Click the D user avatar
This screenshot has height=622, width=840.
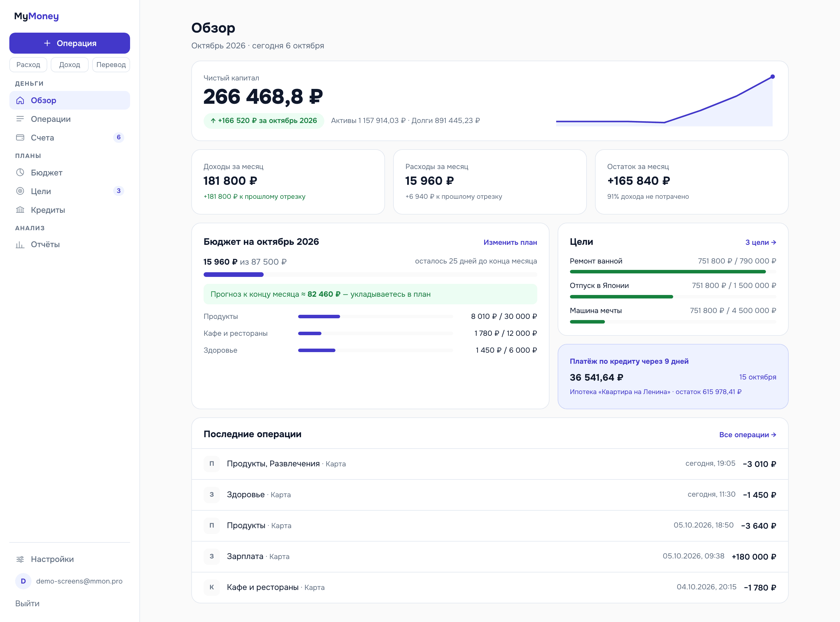[23, 581]
